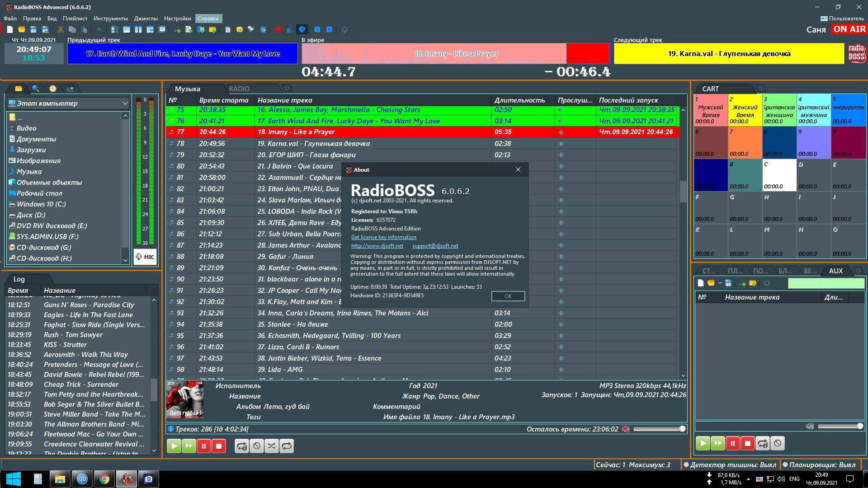This screenshot has width=868, height=488.
Task: Click support@djsoft.net email link
Action: coord(435,246)
